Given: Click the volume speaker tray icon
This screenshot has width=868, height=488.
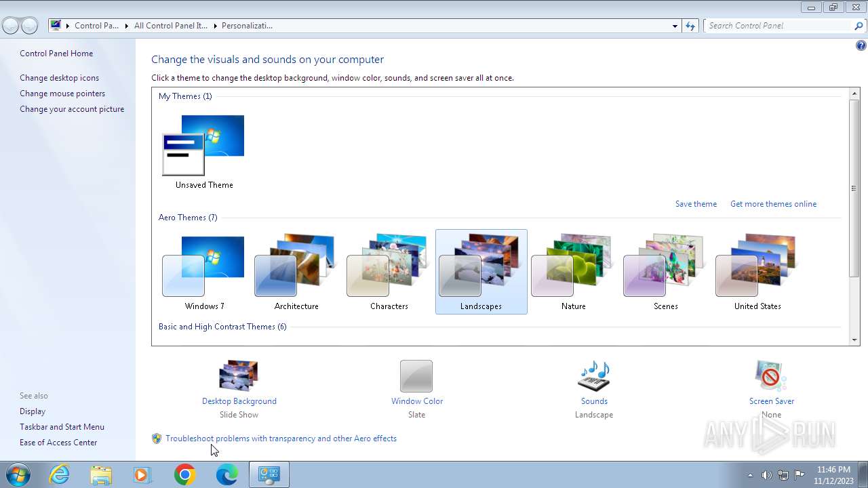Looking at the screenshot, I should tap(766, 475).
